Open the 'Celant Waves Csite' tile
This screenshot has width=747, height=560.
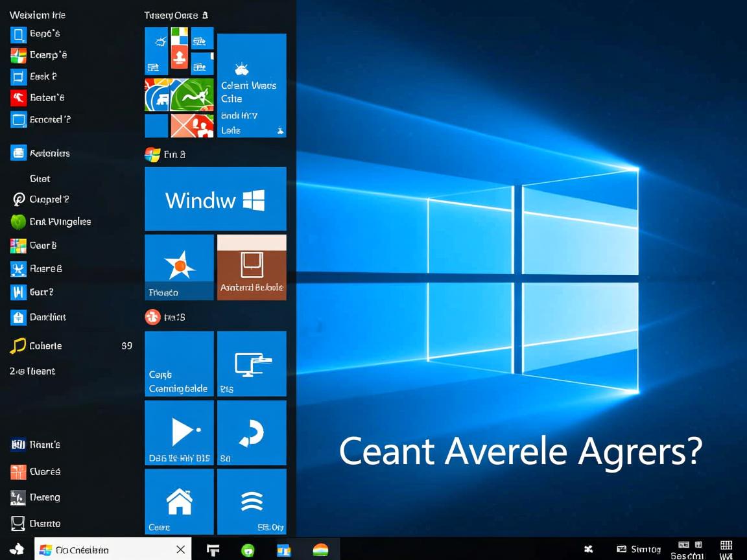coord(252,85)
